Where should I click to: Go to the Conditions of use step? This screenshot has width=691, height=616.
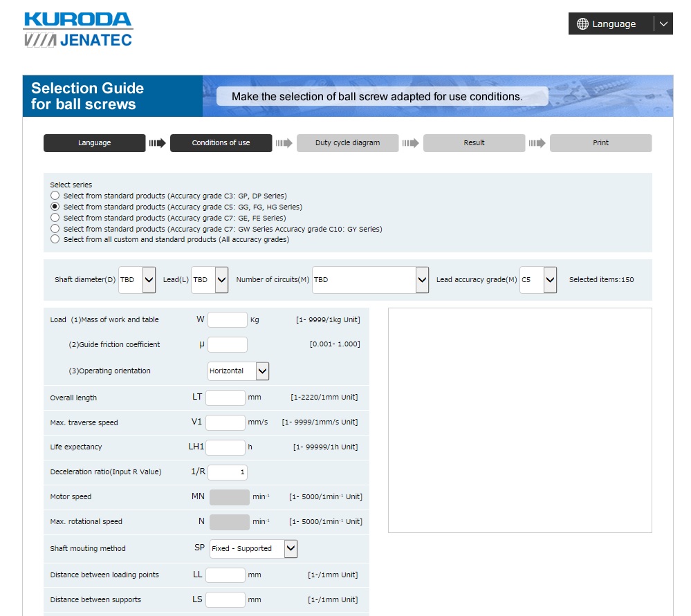(221, 142)
